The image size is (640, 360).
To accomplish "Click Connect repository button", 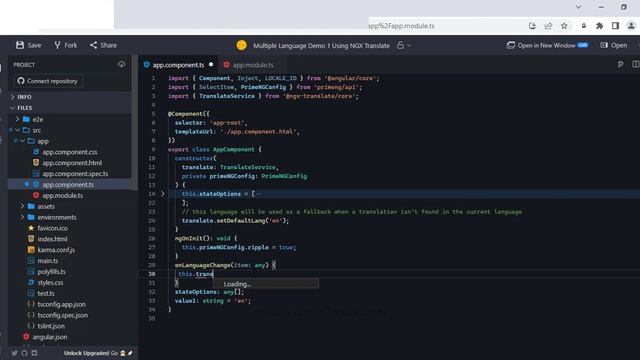I will (x=48, y=81).
